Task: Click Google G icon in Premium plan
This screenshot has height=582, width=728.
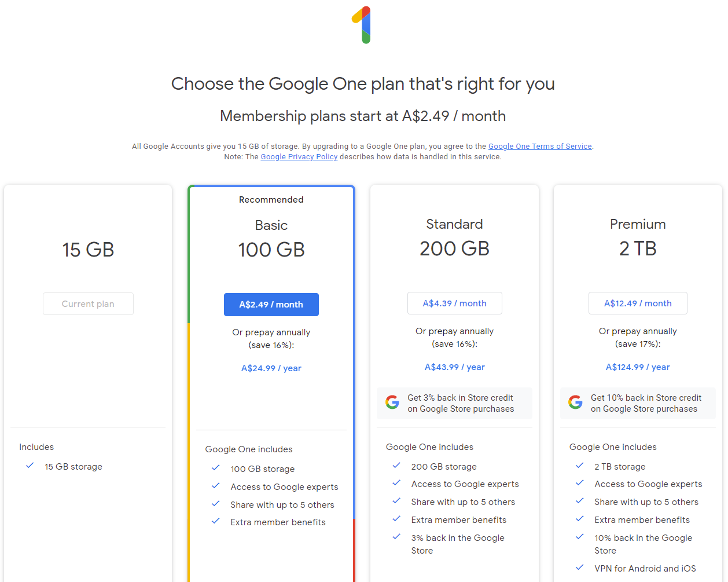Action: [x=575, y=402]
